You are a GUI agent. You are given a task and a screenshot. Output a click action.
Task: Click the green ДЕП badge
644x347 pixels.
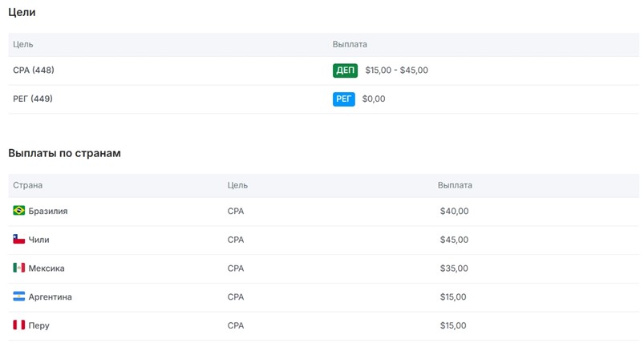click(345, 71)
